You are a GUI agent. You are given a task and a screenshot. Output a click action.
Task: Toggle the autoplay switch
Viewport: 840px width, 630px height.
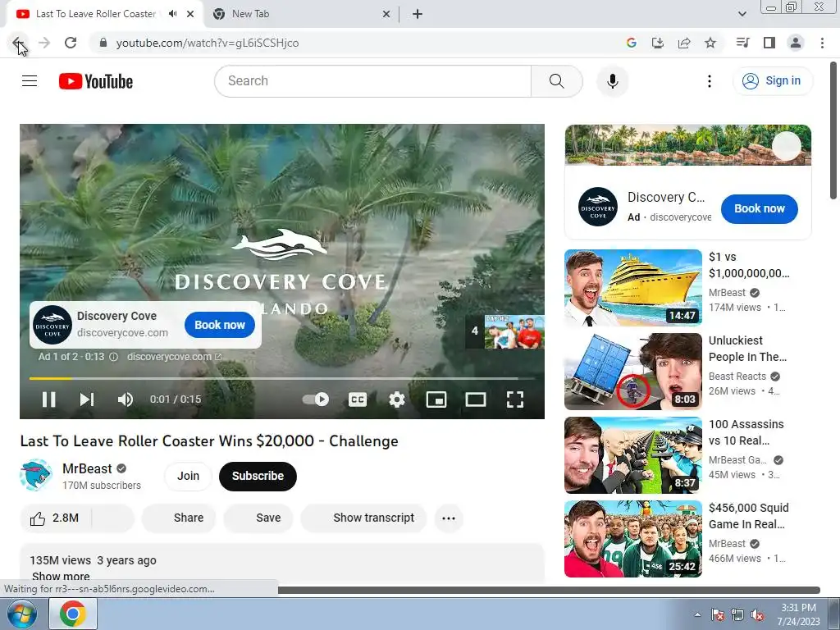tap(316, 399)
